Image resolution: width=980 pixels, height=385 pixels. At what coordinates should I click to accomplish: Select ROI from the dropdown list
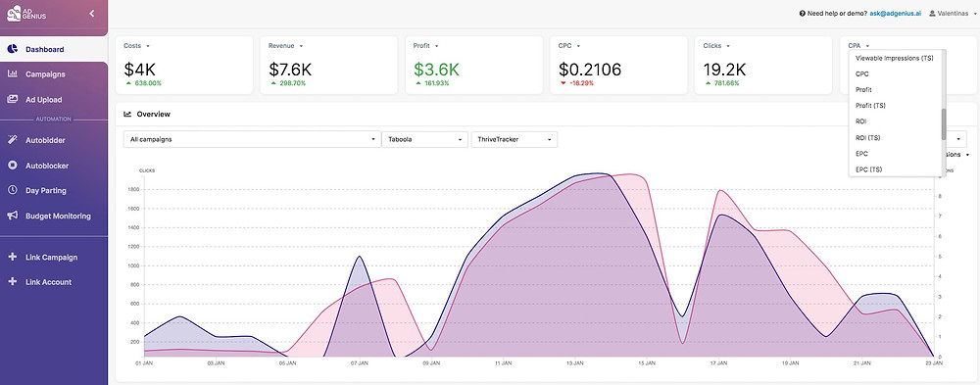coord(895,121)
